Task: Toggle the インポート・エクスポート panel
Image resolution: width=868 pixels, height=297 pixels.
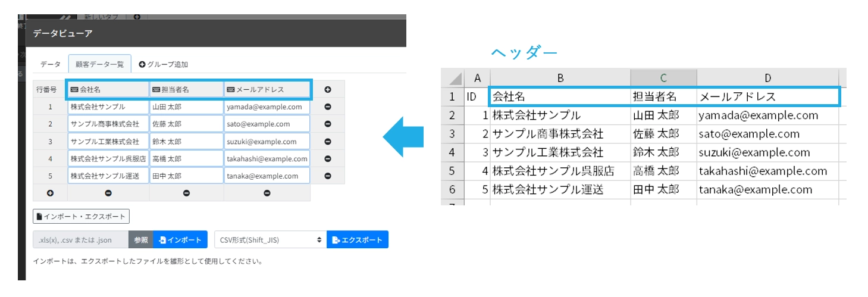Action: coord(81,217)
